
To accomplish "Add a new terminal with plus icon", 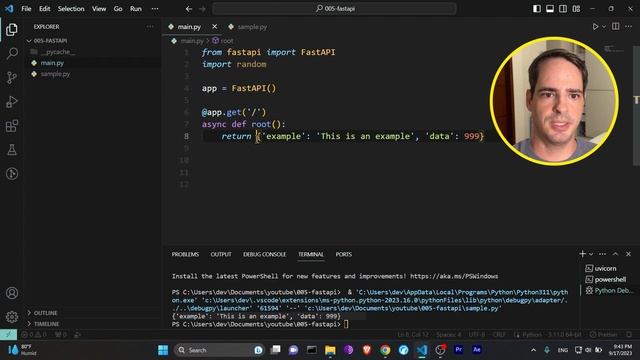I will pyautogui.click(x=582, y=254).
